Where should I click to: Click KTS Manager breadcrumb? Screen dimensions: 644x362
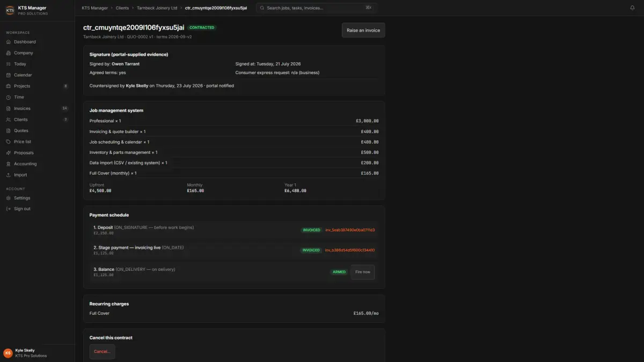tap(95, 8)
